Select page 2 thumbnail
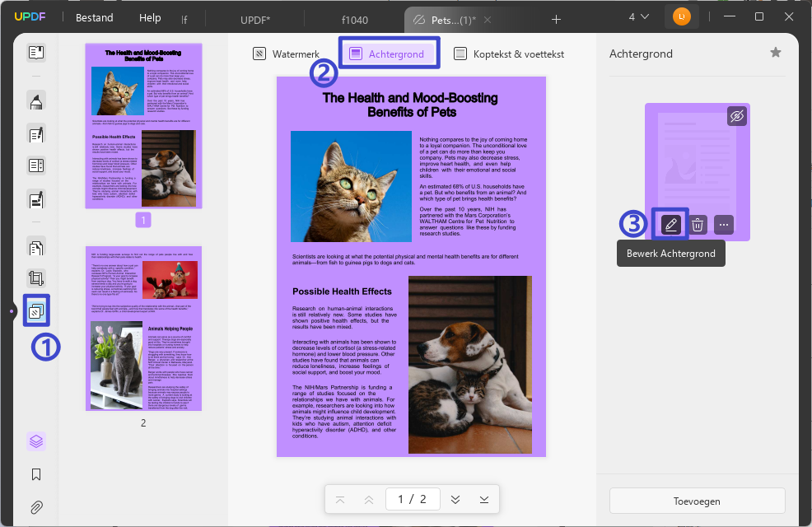The image size is (812, 527). [x=143, y=329]
